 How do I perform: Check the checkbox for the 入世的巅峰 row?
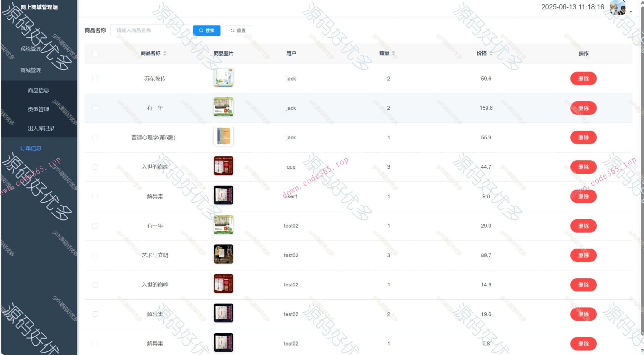pyautogui.click(x=95, y=167)
